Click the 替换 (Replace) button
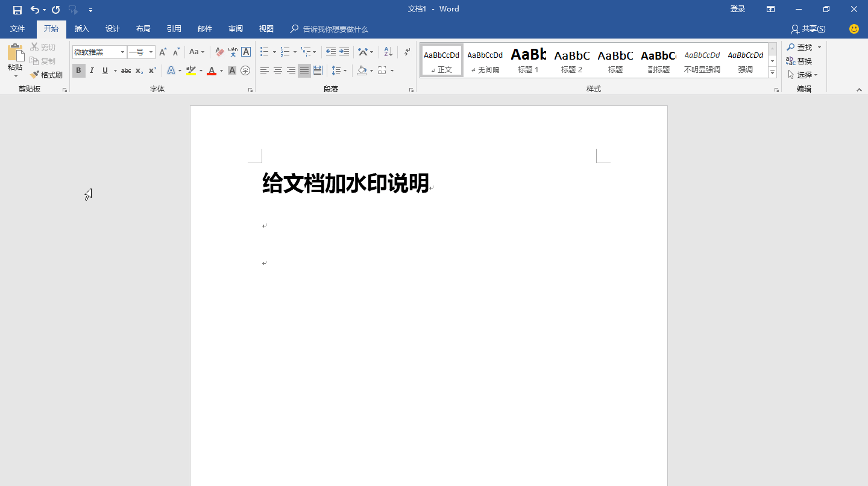This screenshot has height=486, width=868. tap(799, 61)
